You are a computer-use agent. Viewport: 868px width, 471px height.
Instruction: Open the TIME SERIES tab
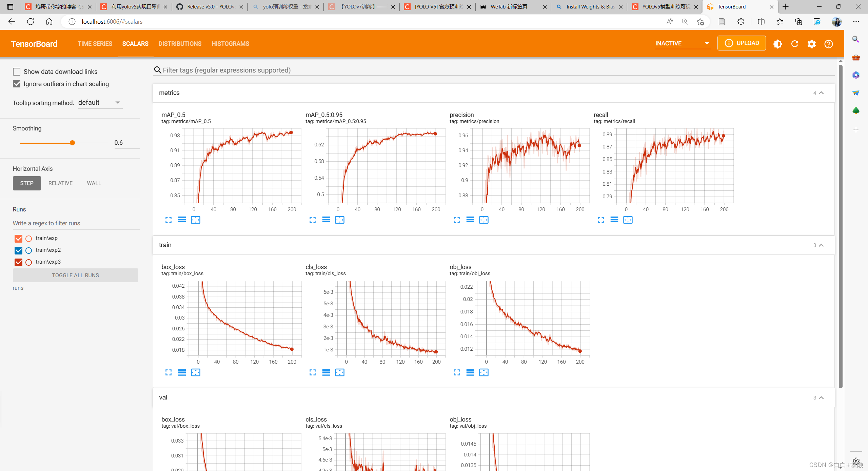click(x=95, y=44)
